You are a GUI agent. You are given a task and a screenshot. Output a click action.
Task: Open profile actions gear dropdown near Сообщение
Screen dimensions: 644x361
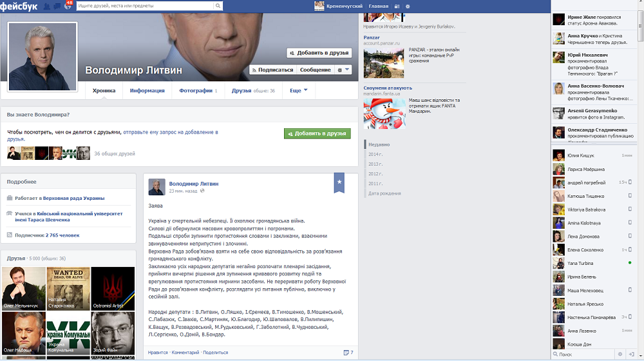tap(343, 70)
